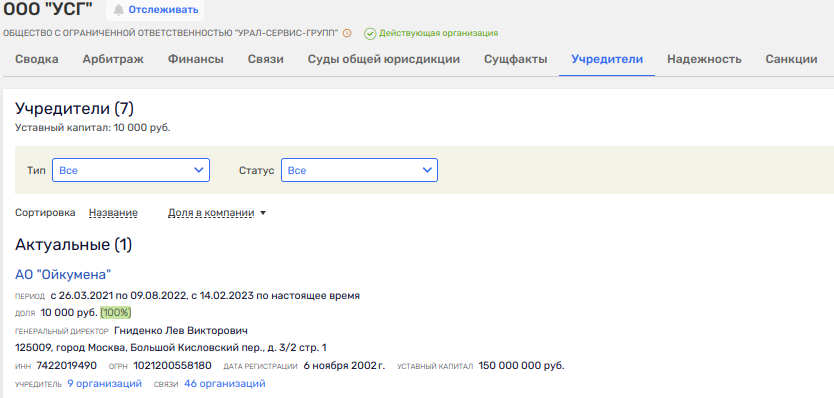
Task: Click the full name ОБЩЕСТВО С ОГРАНИЧЕННОЙ ОТВЕТСТВЕННОСТЬЮ text
Action: [171, 33]
